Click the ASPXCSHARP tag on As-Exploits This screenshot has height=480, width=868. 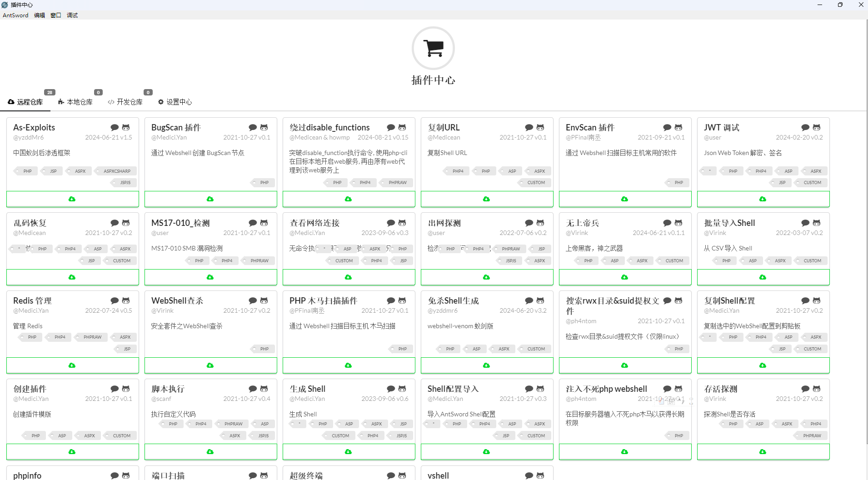click(x=116, y=171)
